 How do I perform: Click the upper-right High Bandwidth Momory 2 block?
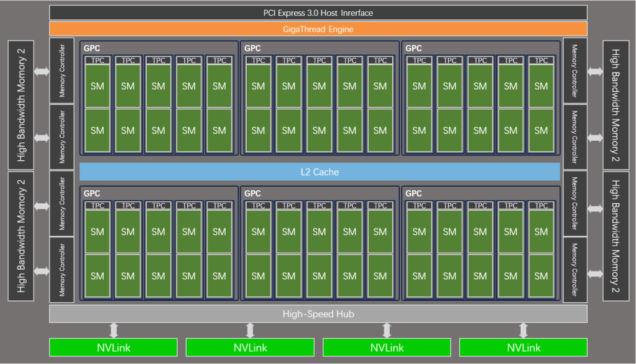[616, 105]
